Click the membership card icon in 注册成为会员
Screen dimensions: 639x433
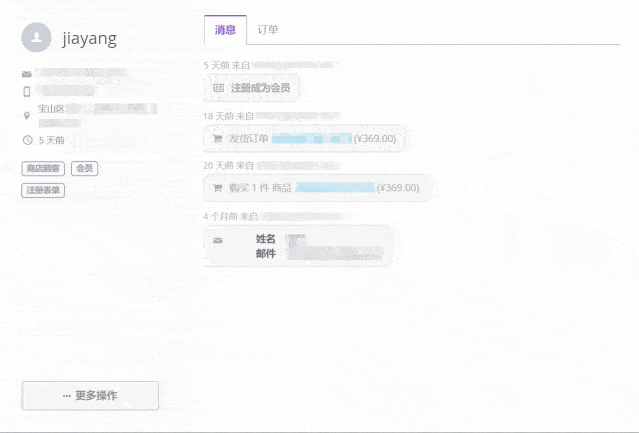pyautogui.click(x=218, y=88)
